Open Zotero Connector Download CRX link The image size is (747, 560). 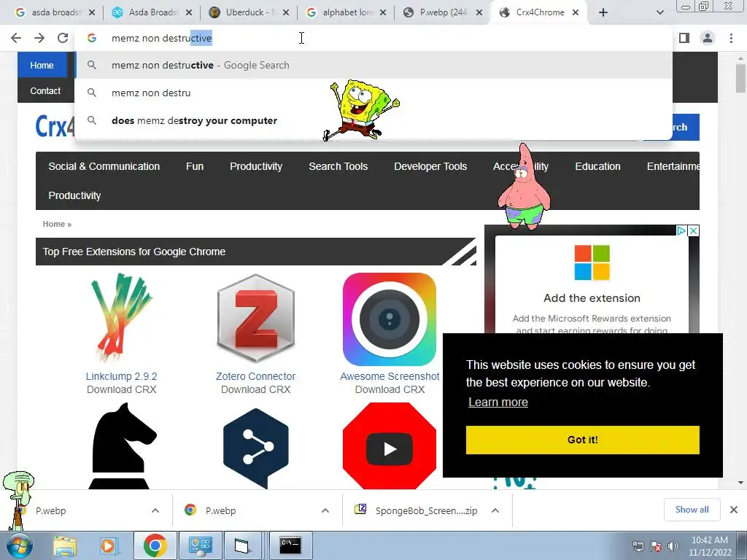pos(256,382)
